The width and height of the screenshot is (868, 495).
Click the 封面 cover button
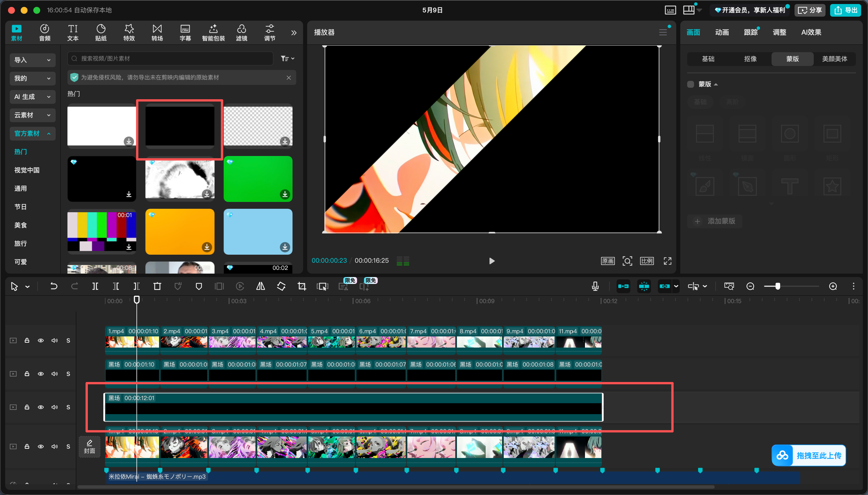tap(90, 447)
